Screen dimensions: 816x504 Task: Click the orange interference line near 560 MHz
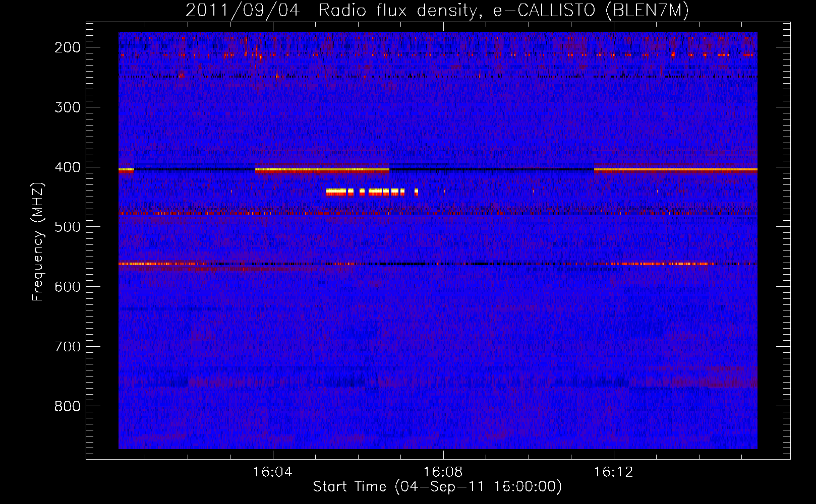pos(438,264)
